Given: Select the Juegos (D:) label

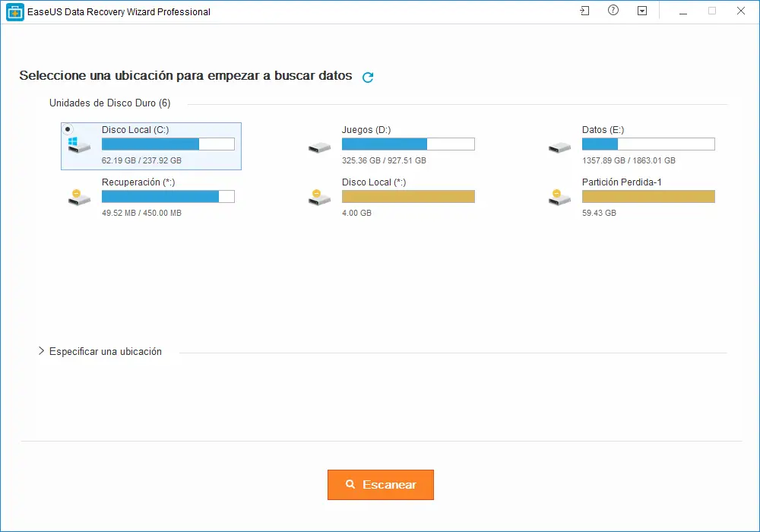Looking at the screenshot, I should [x=366, y=129].
